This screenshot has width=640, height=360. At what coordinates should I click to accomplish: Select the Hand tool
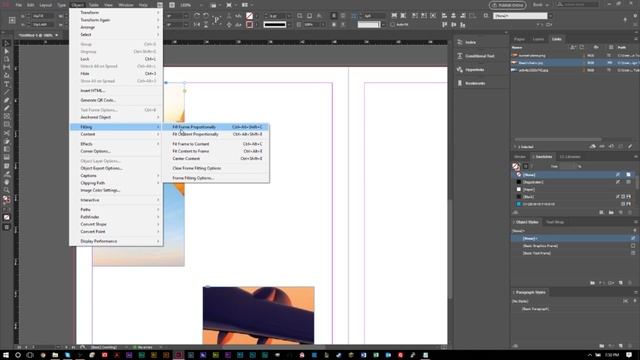pyautogui.click(x=7, y=182)
